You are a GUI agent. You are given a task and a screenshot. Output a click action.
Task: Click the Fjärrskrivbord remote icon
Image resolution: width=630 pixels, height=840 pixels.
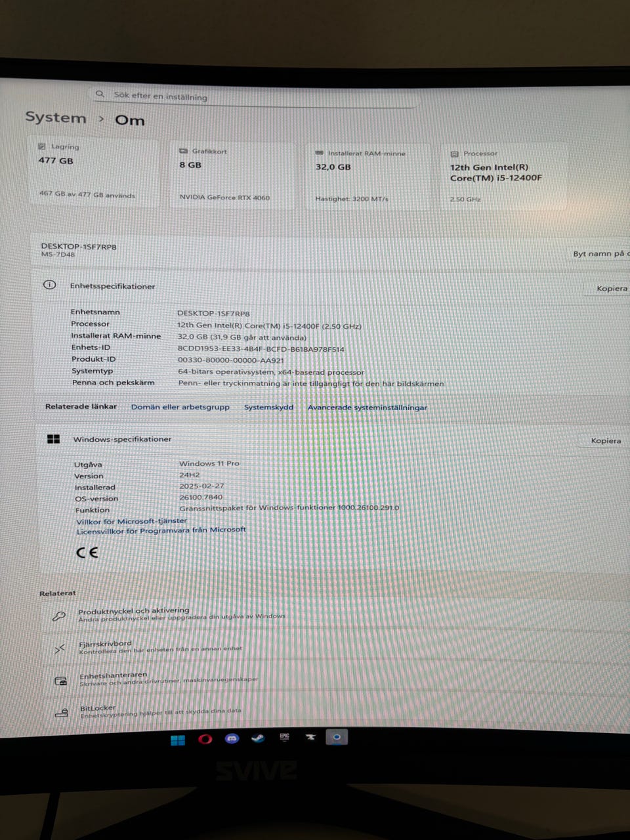[x=60, y=648]
